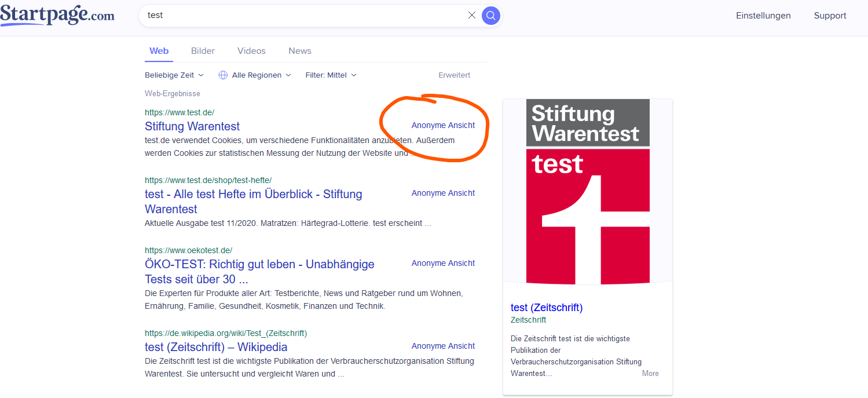Open the ÖKO-TEST result title
Screen dimensions: 868x398
[x=259, y=272]
